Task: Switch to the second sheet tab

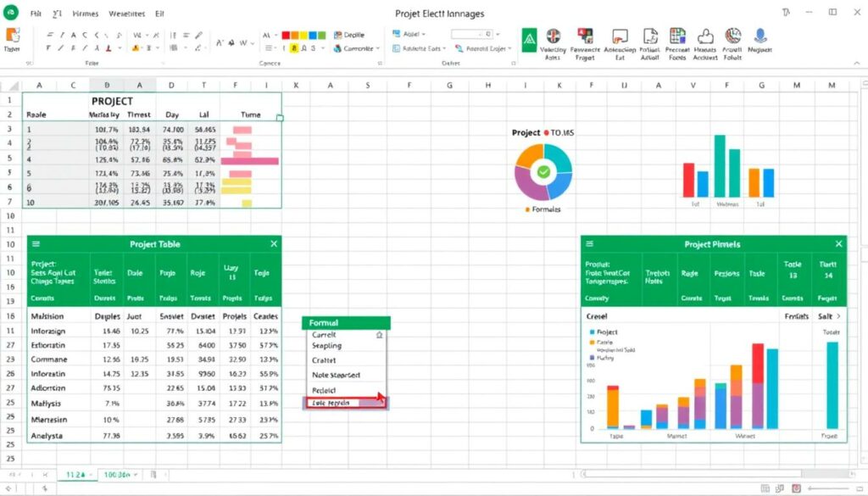Action: 120,476
